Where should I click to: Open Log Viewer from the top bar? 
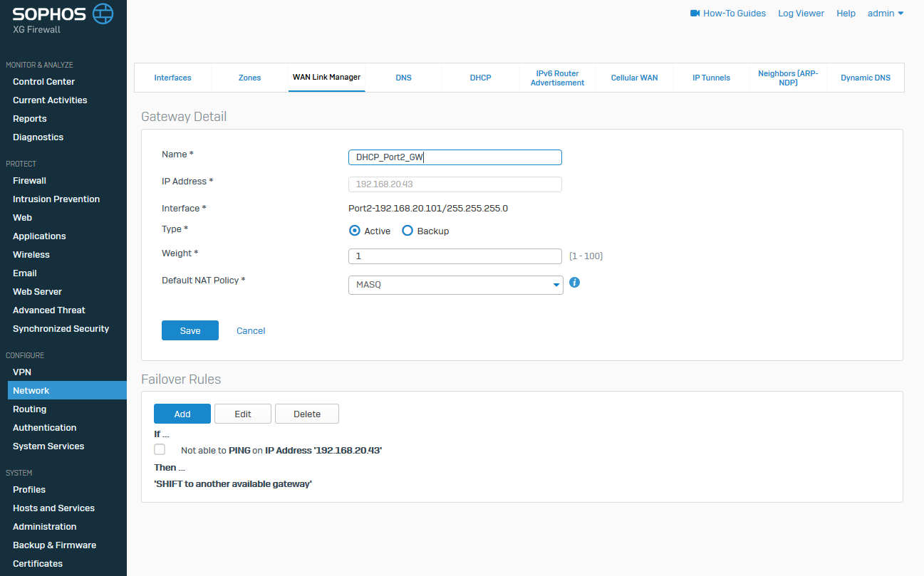801,14
